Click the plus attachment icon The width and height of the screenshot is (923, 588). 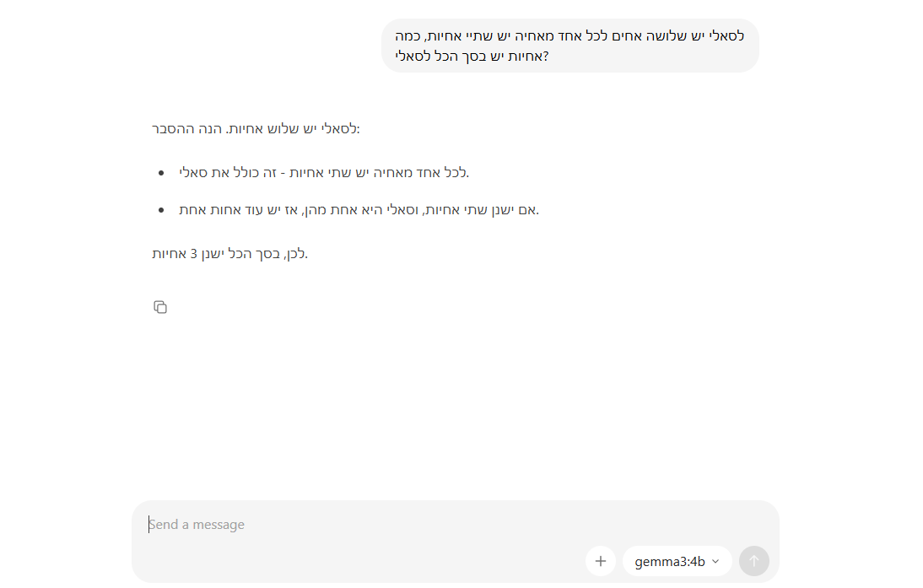coord(601,561)
